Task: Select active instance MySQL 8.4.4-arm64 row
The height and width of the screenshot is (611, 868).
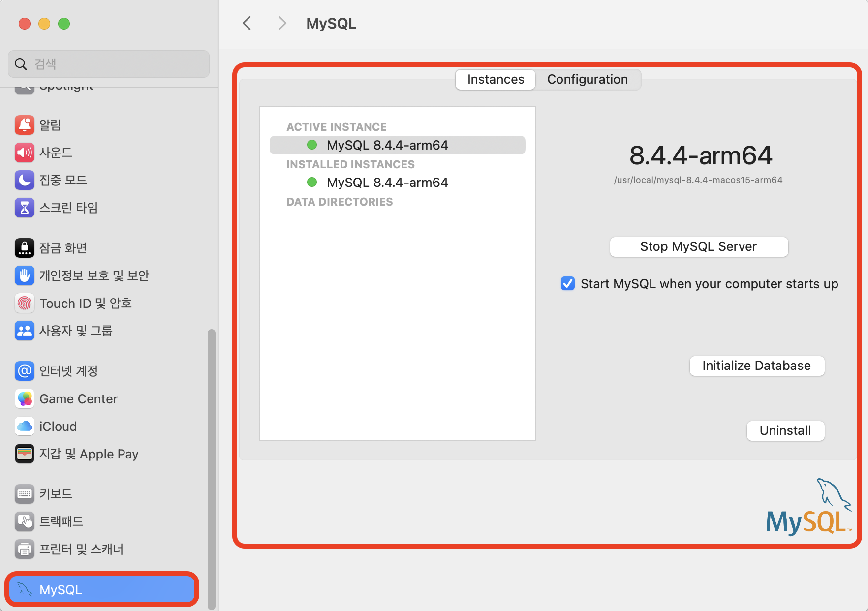Action: [398, 145]
